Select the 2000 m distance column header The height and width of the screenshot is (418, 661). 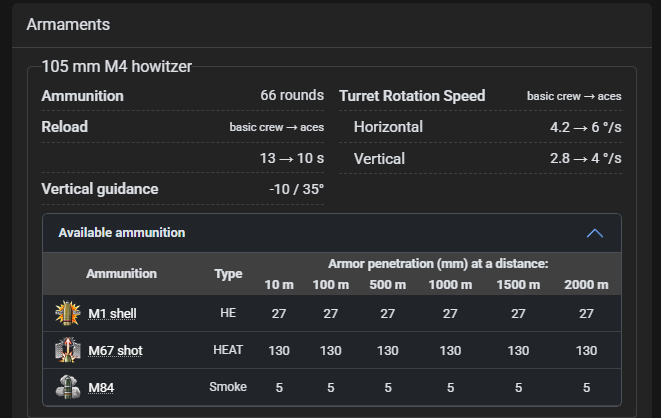pos(586,285)
